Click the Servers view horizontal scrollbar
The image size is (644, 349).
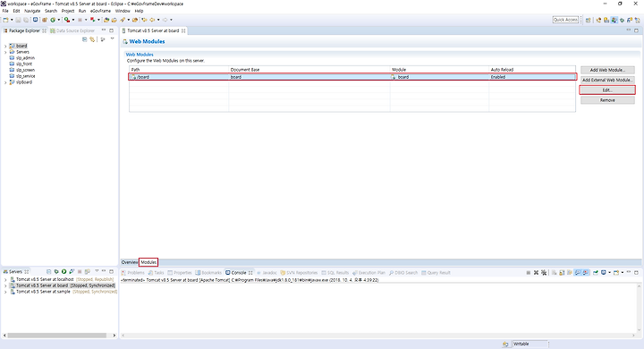pyautogui.click(x=57, y=336)
